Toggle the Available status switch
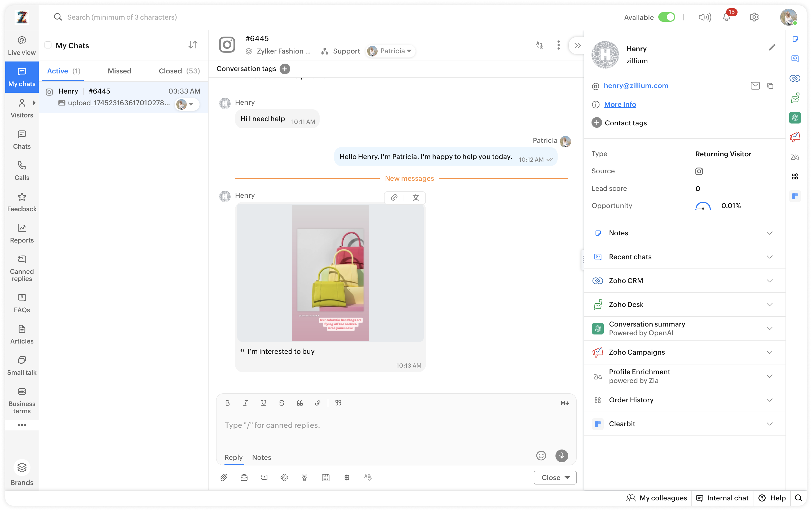 click(667, 17)
